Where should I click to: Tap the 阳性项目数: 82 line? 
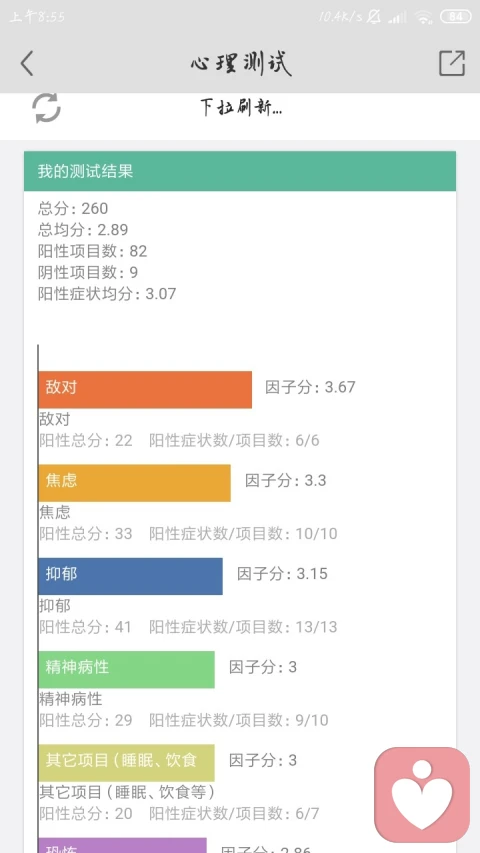tap(93, 251)
